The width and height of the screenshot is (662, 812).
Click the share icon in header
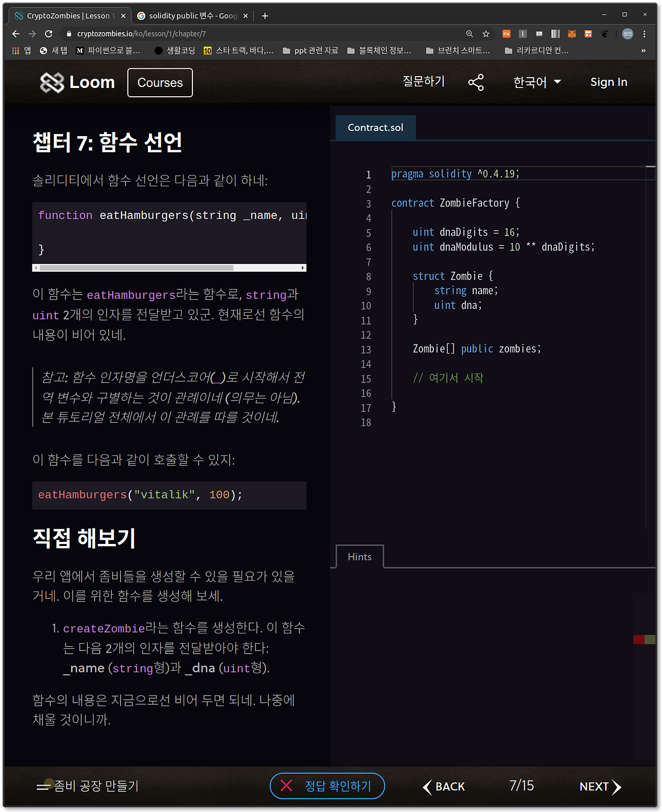pos(476,82)
